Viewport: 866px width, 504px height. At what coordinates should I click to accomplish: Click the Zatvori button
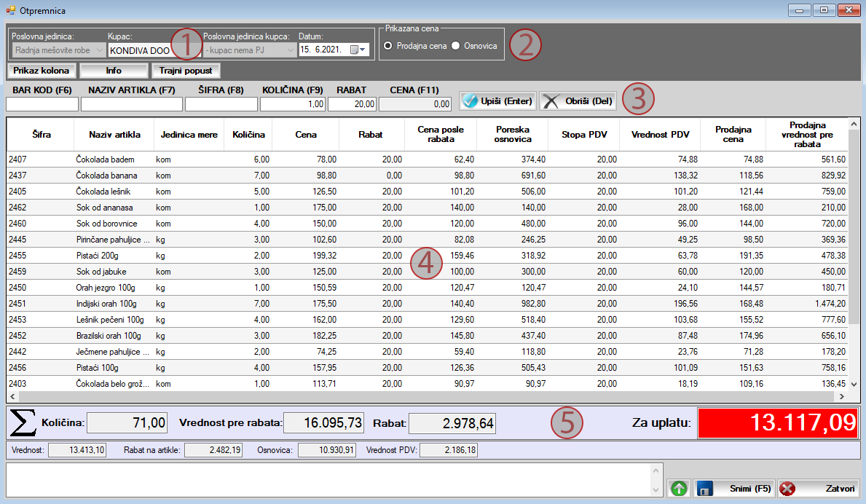[819, 489]
